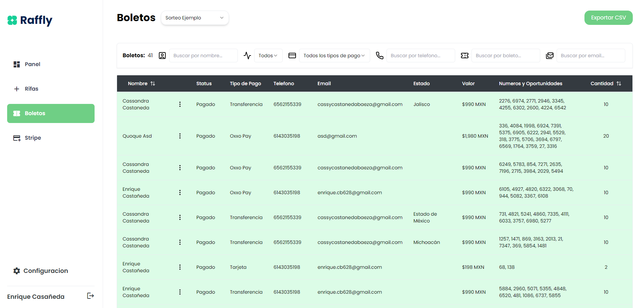The width and height of the screenshot is (644, 308).
Task: Click the email envelope icon in filters
Action: pyautogui.click(x=550, y=56)
